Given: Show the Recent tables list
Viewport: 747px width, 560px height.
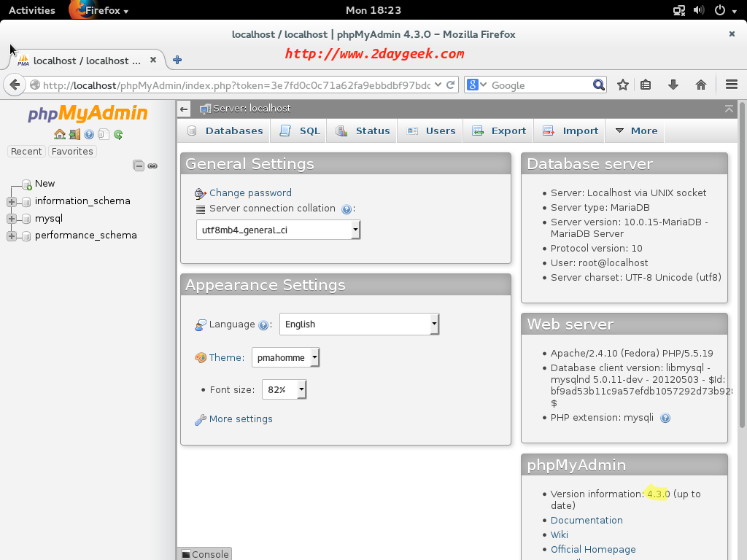Looking at the screenshot, I should coord(26,152).
